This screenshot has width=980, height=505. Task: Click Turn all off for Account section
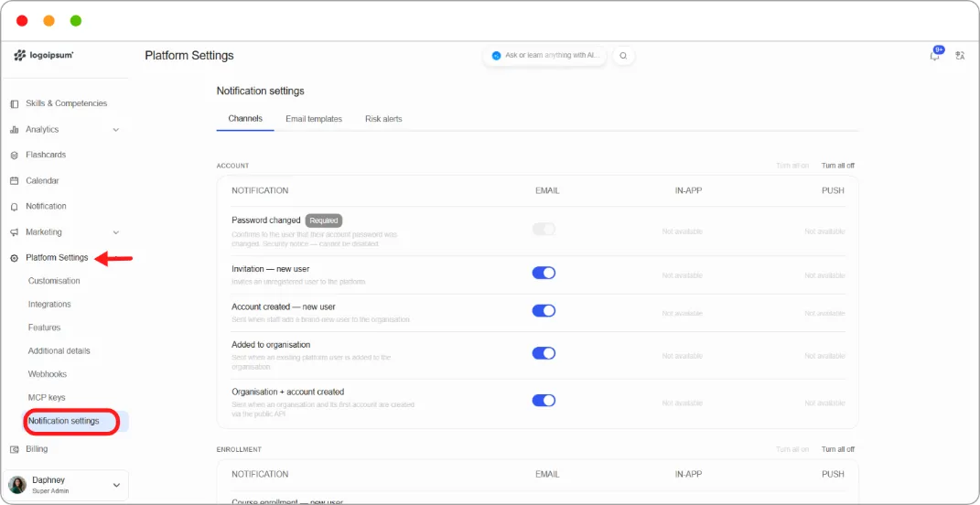(837, 166)
